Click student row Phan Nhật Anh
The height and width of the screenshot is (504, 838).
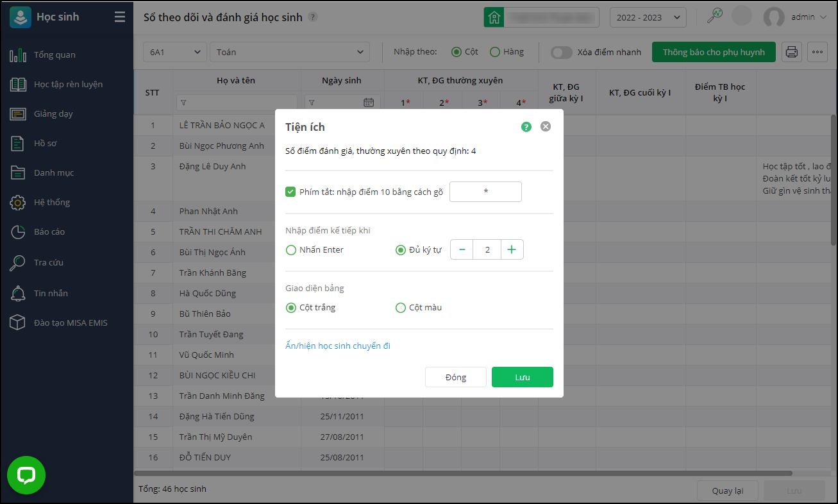pyautogui.click(x=208, y=212)
